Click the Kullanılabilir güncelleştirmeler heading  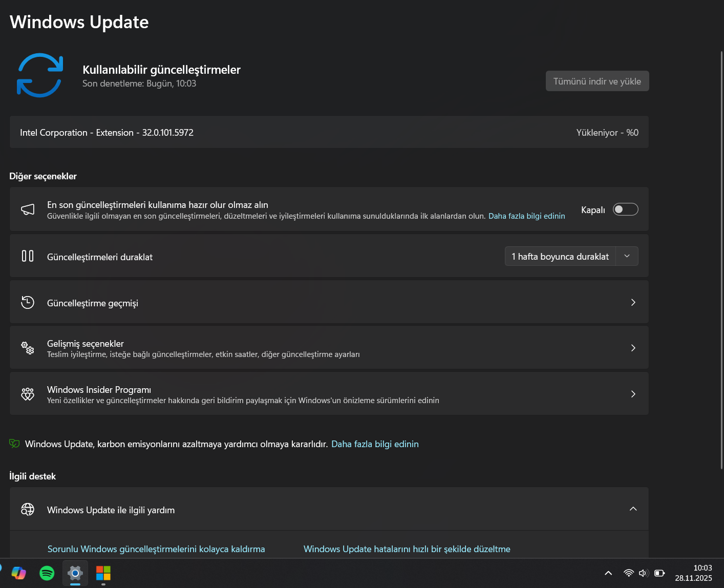162,70
